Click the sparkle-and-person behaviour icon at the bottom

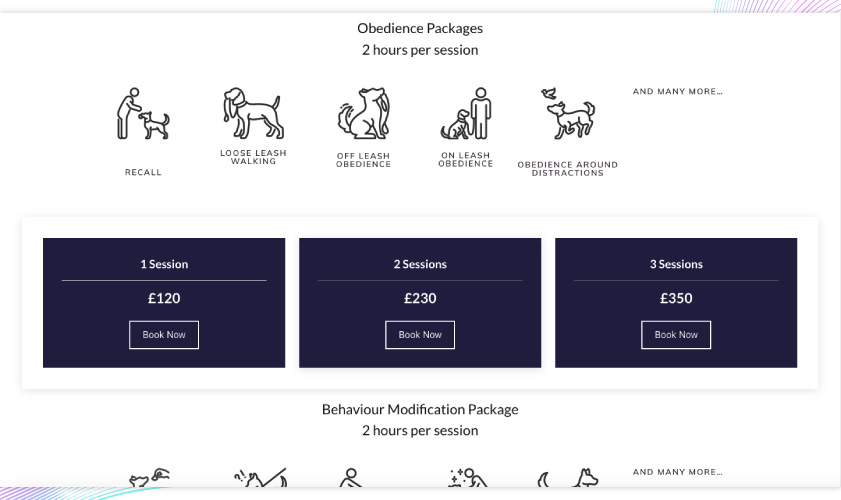click(x=467, y=477)
